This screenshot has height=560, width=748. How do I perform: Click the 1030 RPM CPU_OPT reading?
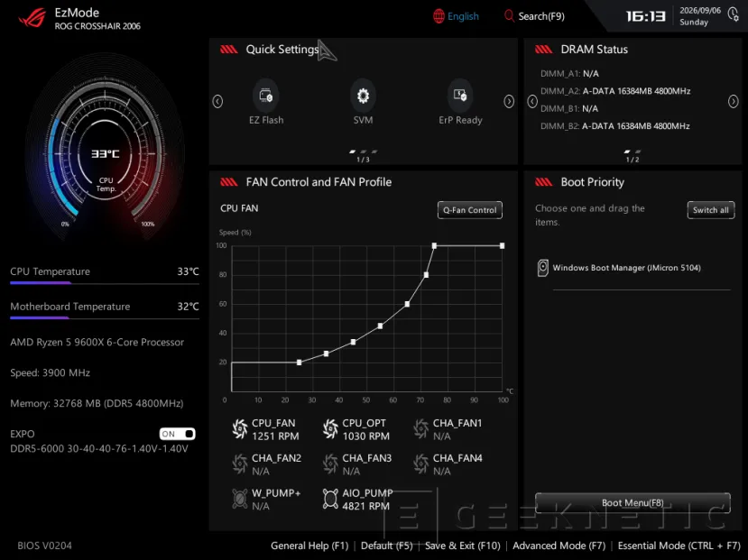(366, 436)
